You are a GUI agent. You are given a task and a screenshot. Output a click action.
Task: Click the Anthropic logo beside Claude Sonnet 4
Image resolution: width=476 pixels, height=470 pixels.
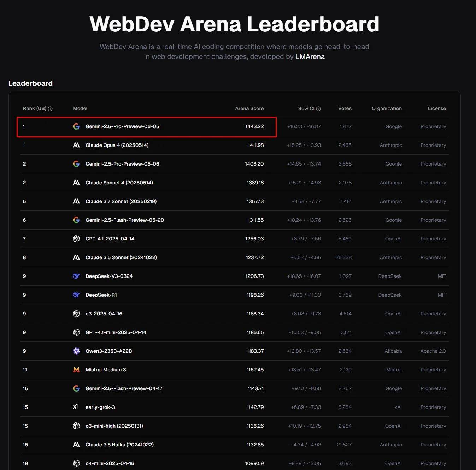(x=76, y=183)
